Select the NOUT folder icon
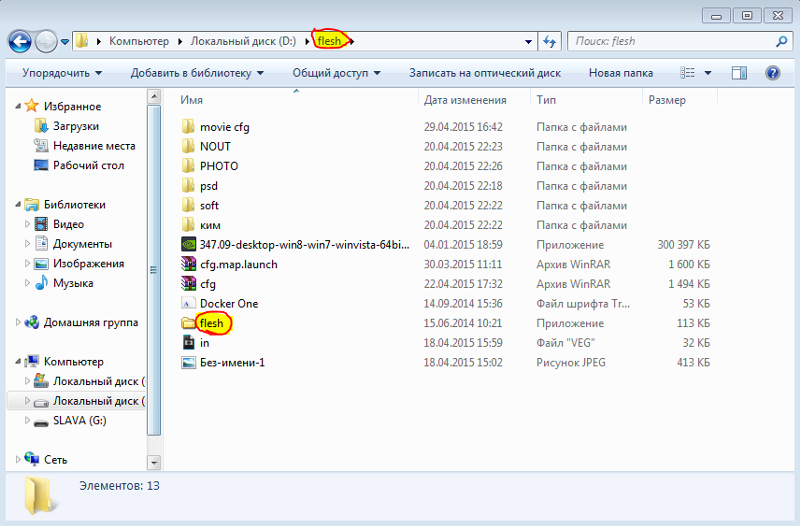Viewport: 800px width, 526px height. click(x=188, y=146)
